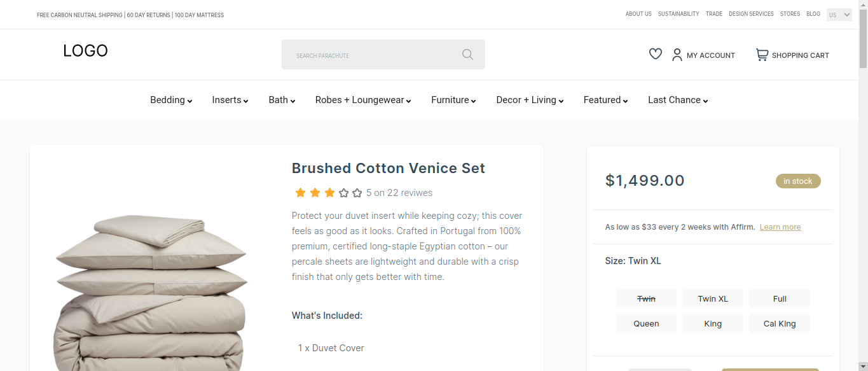Click the Affirm Learn more link
Screen dimensions: 868x371
point(780,227)
